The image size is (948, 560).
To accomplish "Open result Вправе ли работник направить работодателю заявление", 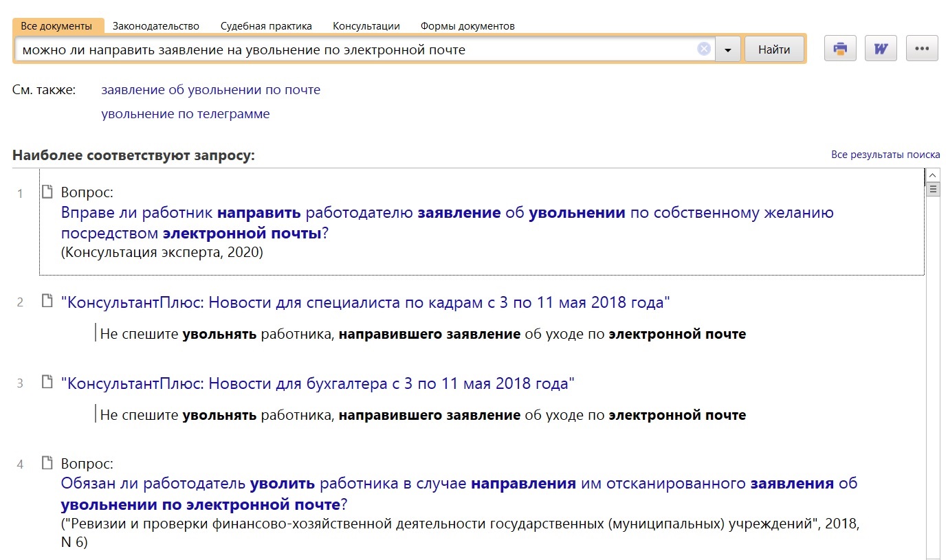I will click(x=448, y=223).
